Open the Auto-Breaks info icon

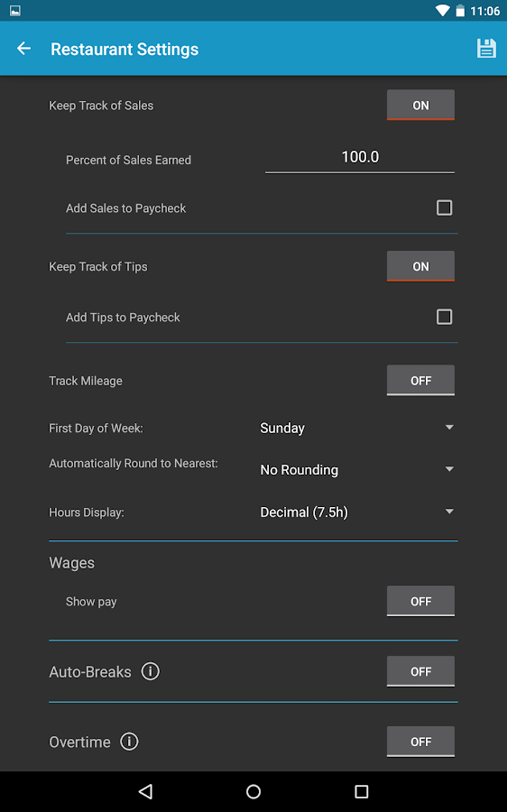pos(150,671)
